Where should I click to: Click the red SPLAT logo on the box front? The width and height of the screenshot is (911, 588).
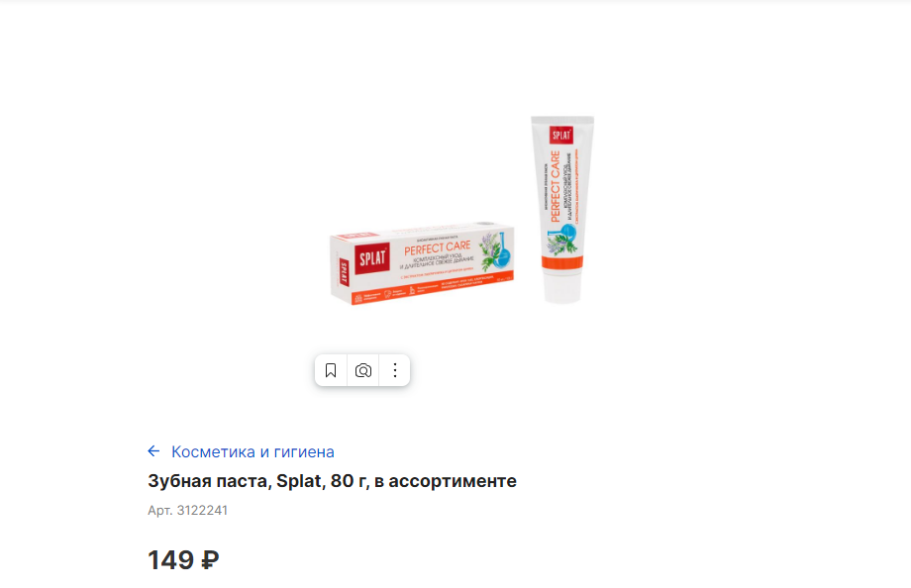click(x=372, y=257)
